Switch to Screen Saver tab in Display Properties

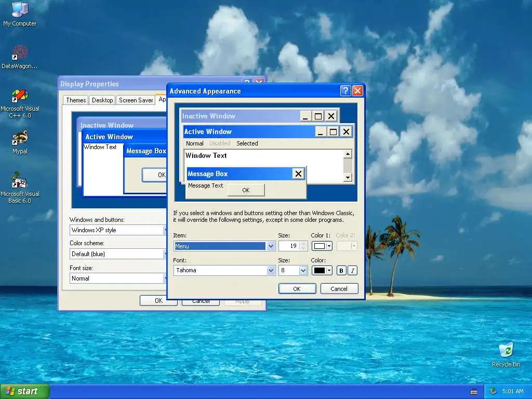coord(136,100)
